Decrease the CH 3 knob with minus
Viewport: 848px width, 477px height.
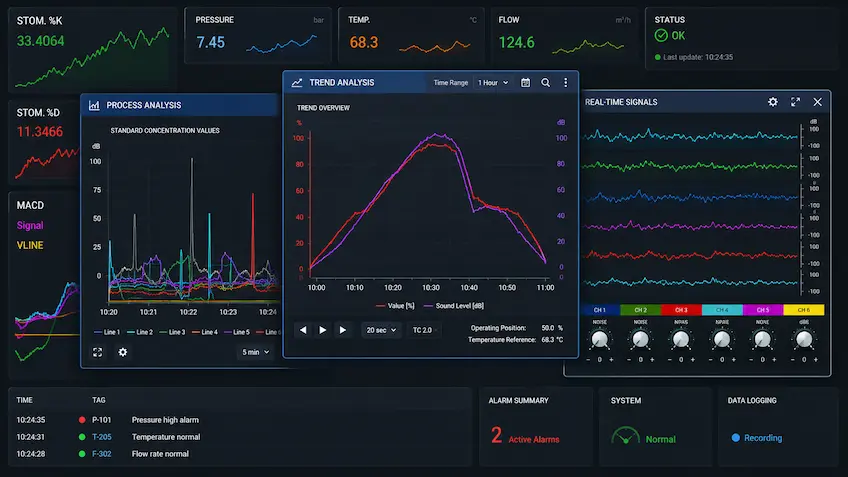[x=670, y=360]
